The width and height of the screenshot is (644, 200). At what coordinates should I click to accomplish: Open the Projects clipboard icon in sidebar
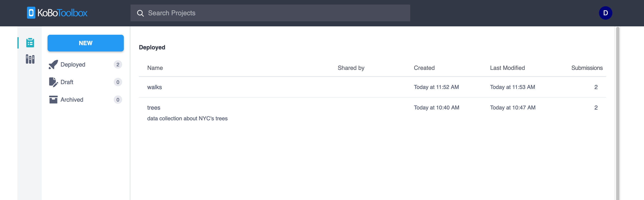coord(30,43)
